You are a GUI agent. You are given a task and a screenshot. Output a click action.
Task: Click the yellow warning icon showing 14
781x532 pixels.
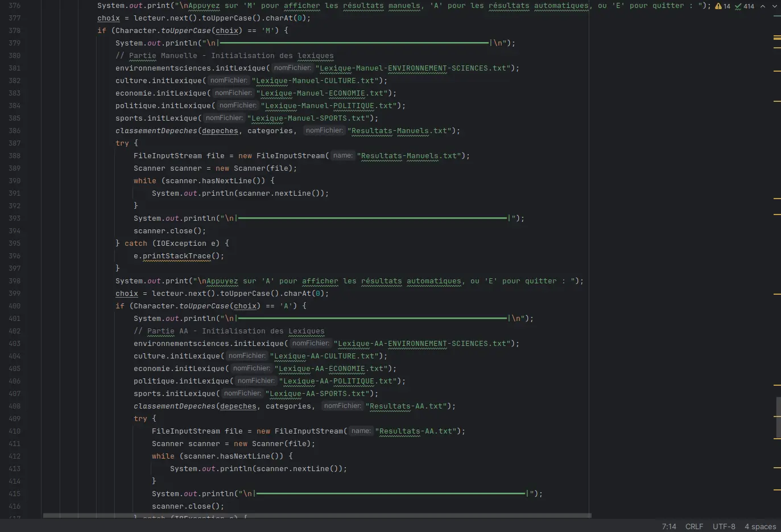point(722,6)
